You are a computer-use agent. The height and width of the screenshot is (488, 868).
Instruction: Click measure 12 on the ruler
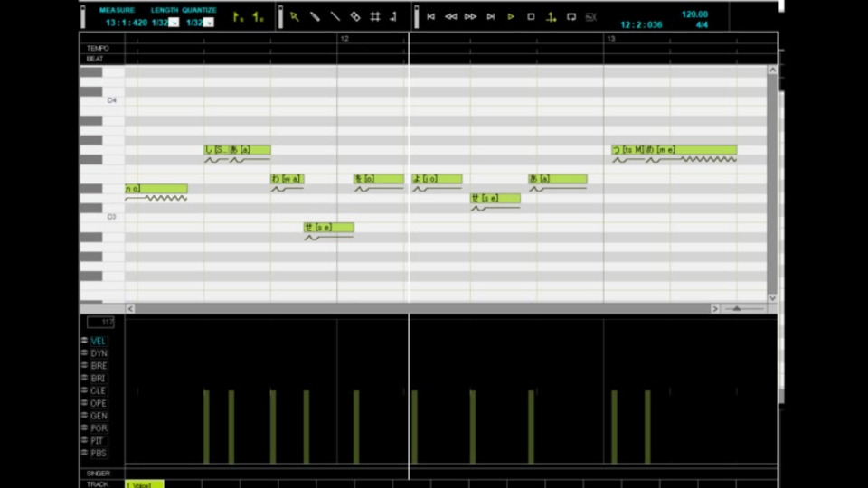[344, 39]
